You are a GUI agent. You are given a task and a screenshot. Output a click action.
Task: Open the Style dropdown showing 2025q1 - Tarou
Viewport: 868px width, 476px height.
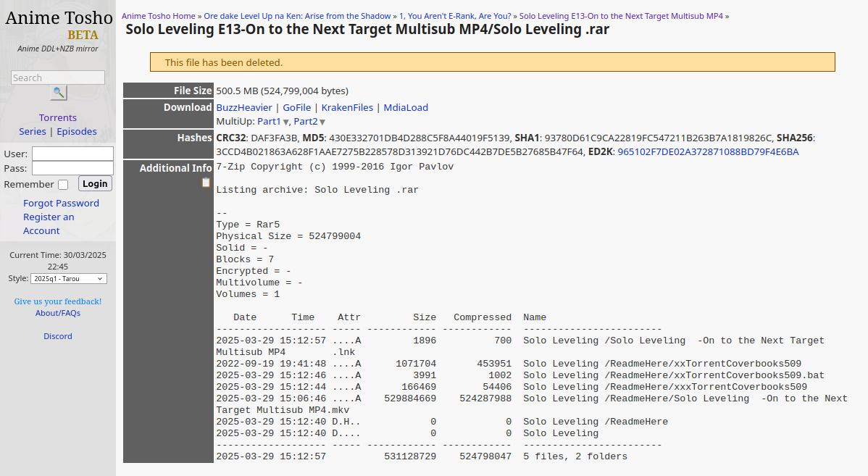click(69, 279)
